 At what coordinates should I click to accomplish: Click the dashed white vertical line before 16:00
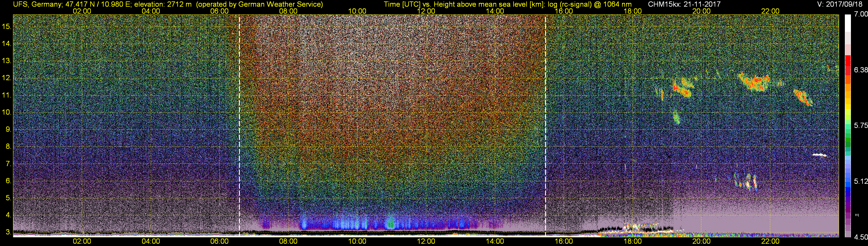(x=545, y=125)
